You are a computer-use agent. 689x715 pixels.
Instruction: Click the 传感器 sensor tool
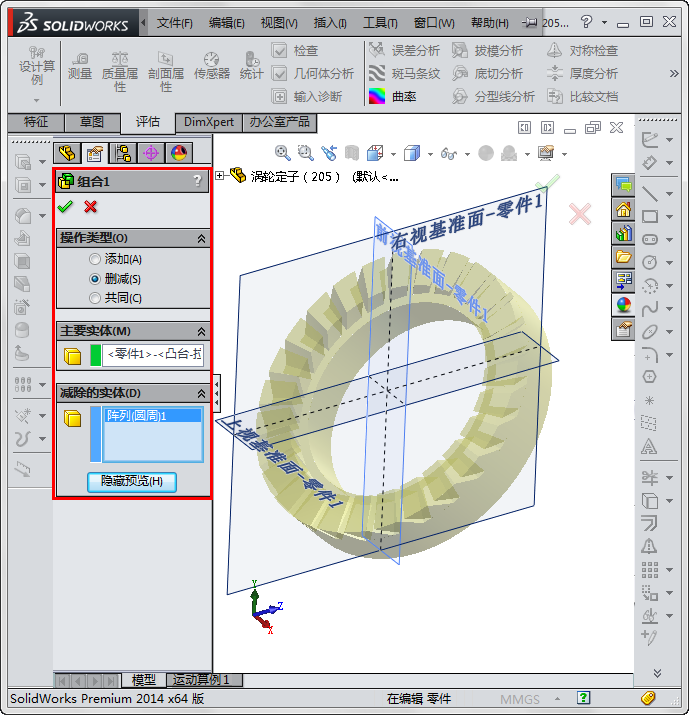point(211,66)
